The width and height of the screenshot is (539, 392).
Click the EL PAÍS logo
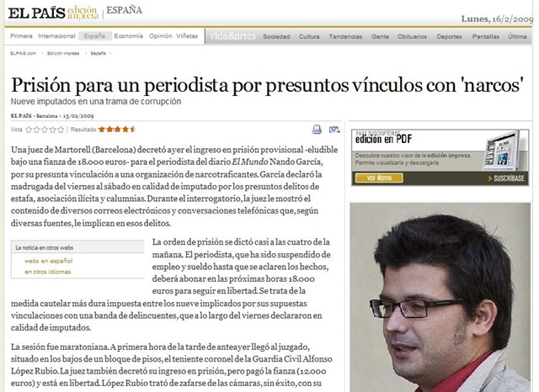(36, 13)
